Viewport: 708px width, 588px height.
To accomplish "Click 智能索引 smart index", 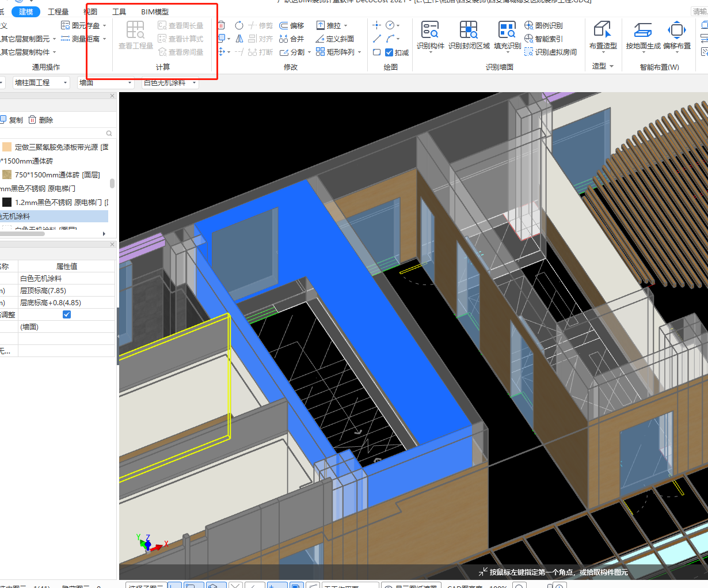I will (x=543, y=39).
